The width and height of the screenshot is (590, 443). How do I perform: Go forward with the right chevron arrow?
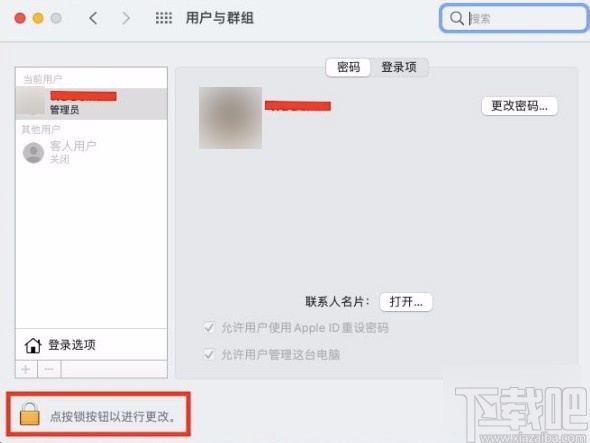pyautogui.click(x=126, y=18)
